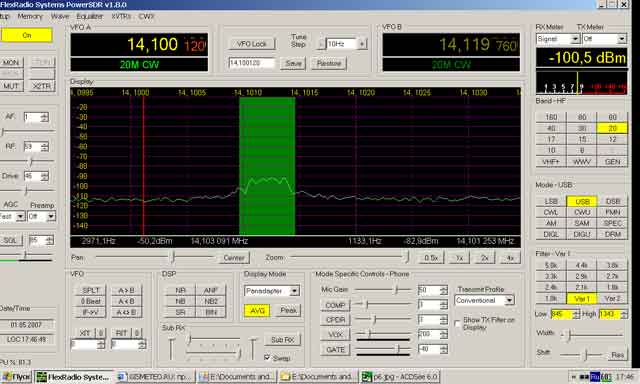Click the VFO Lock button
This screenshot has height=384, width=640.
tap(251, 44)
